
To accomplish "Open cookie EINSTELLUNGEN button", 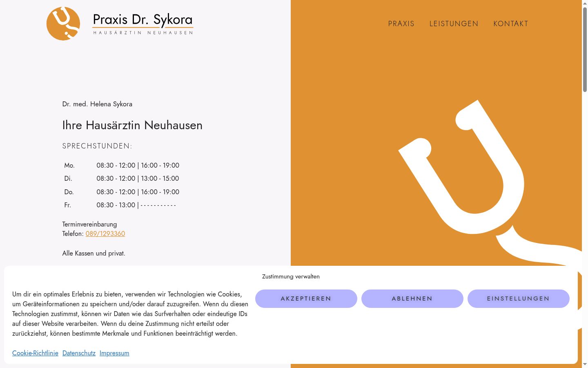I will (519, 298).
